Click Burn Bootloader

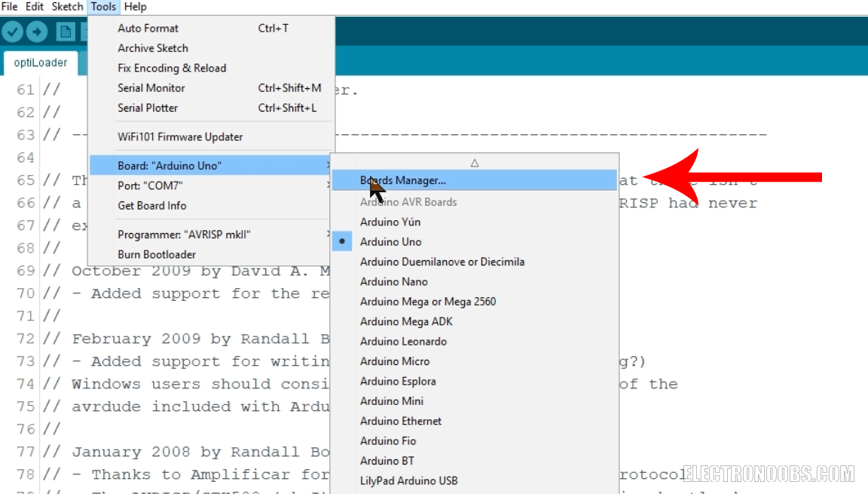(x=212, y=254)
